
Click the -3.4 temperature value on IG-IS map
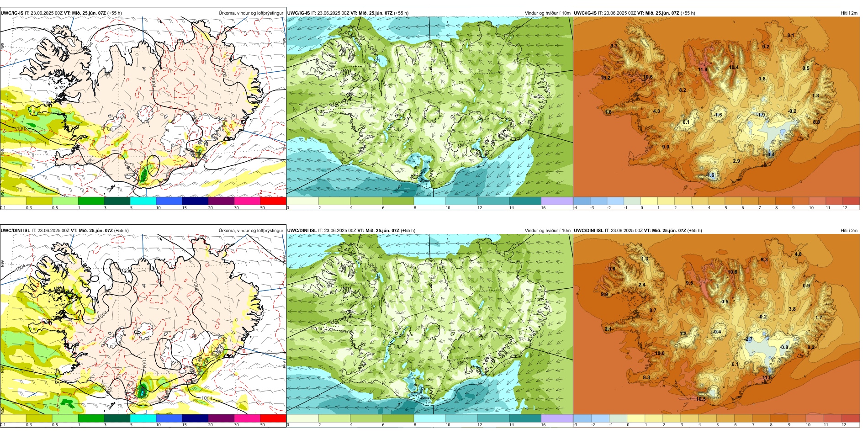[x=770, y=155]
